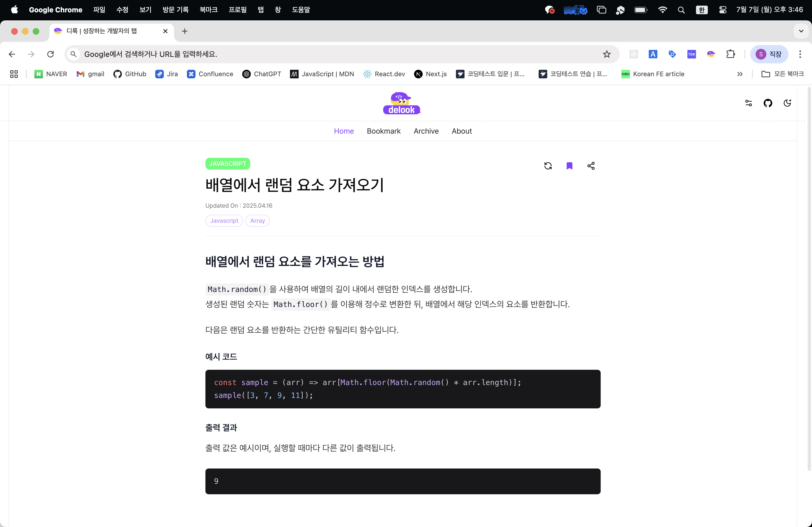Open the tab search dropdown arrow
The image size is (812, 527).
coord(801,31)
